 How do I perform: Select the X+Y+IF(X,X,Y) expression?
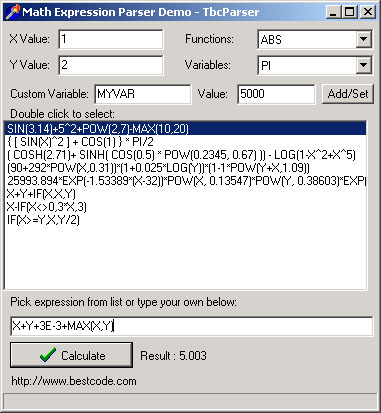pyautogui.click(x=186, y=194)
